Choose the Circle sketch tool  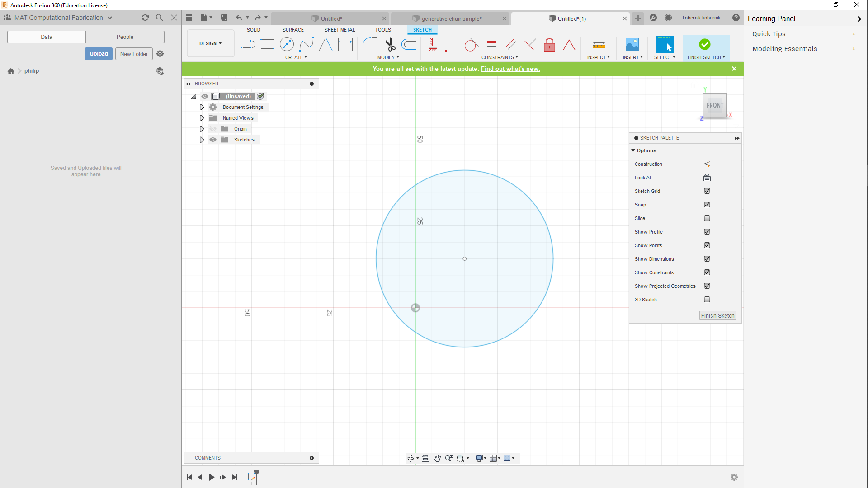tap(287, 44)
